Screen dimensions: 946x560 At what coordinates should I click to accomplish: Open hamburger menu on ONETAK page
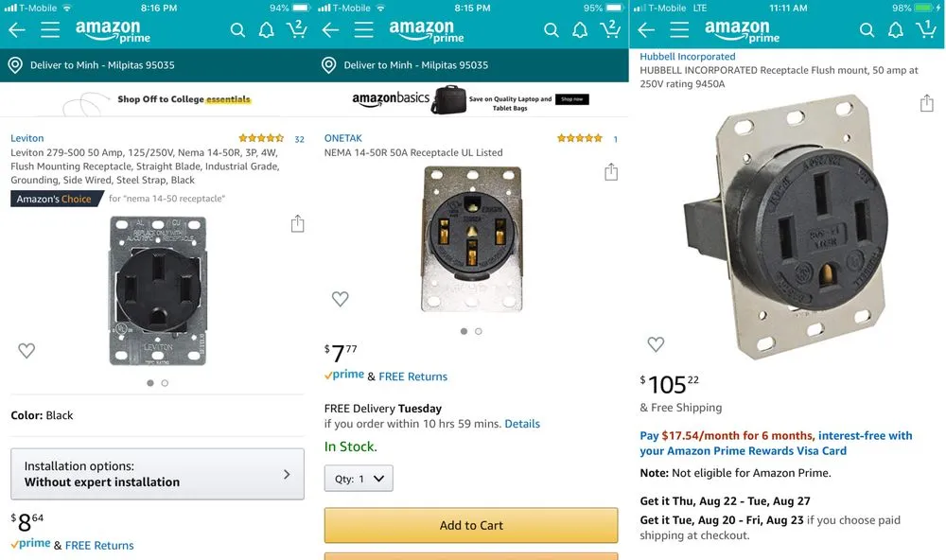tap(364, 30)
